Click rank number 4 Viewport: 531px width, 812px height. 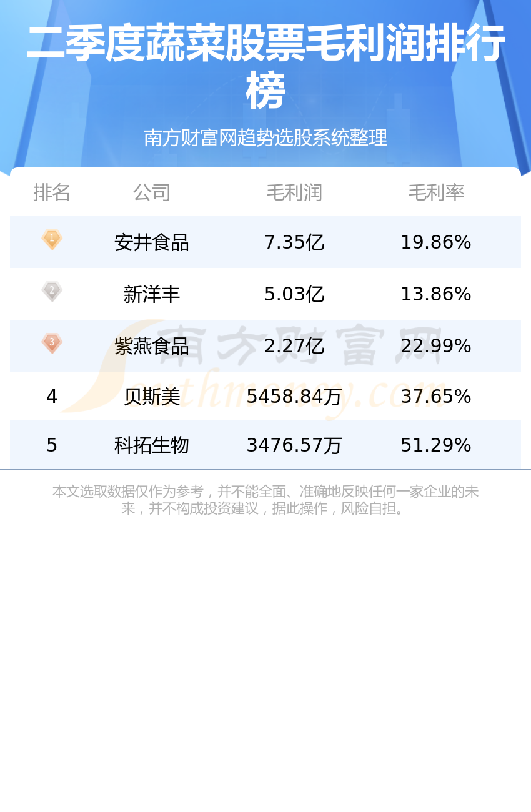tap(52, 397)
